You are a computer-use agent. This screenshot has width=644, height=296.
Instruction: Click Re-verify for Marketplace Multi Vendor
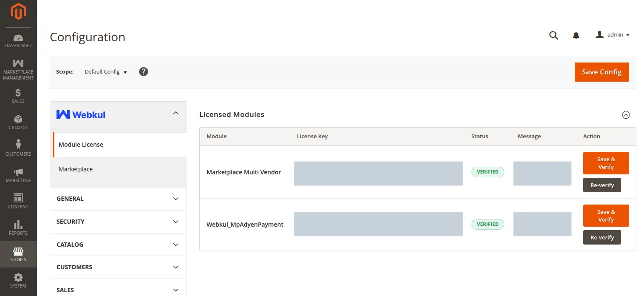[x=602, y=185]
